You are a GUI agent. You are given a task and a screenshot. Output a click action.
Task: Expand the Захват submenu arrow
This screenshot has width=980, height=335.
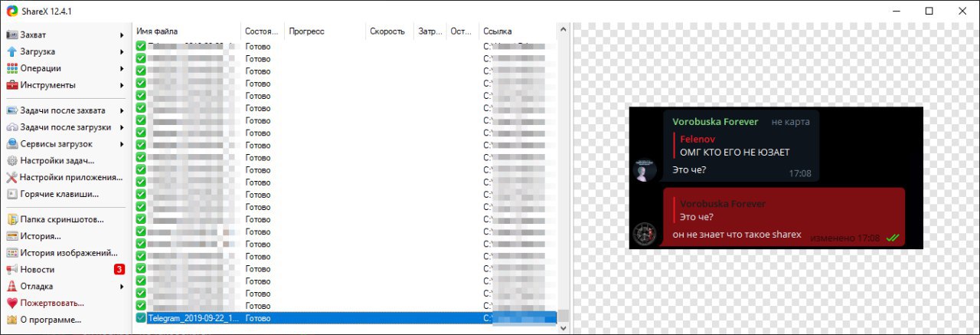(122, 35)
